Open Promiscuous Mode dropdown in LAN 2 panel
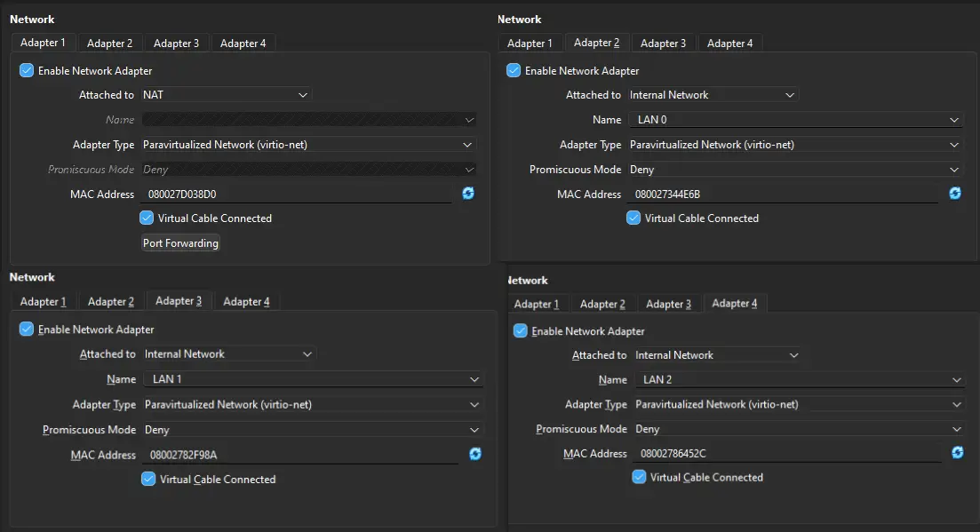980x532 pixels. tap(798, 429)
